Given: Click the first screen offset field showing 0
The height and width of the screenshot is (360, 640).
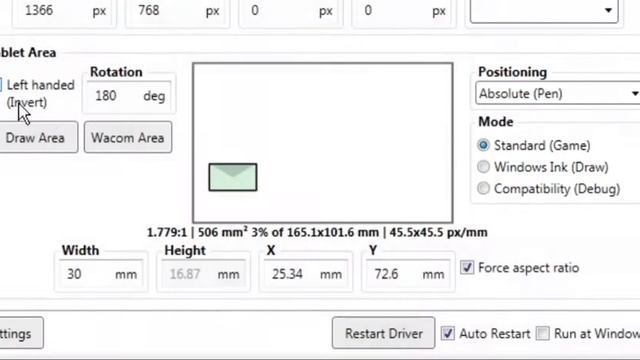Looking at the screenshot, I should 291,11.
